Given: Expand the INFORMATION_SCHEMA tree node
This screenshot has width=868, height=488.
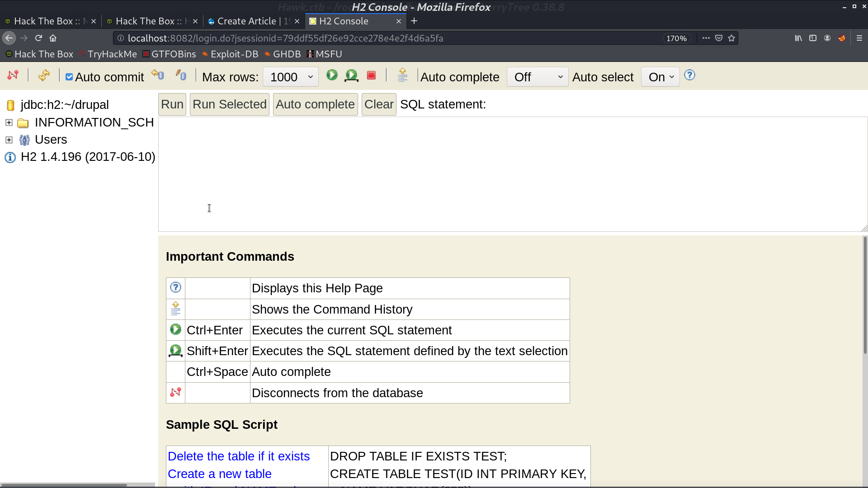Looking at the screenshot, I should point(9,122).
